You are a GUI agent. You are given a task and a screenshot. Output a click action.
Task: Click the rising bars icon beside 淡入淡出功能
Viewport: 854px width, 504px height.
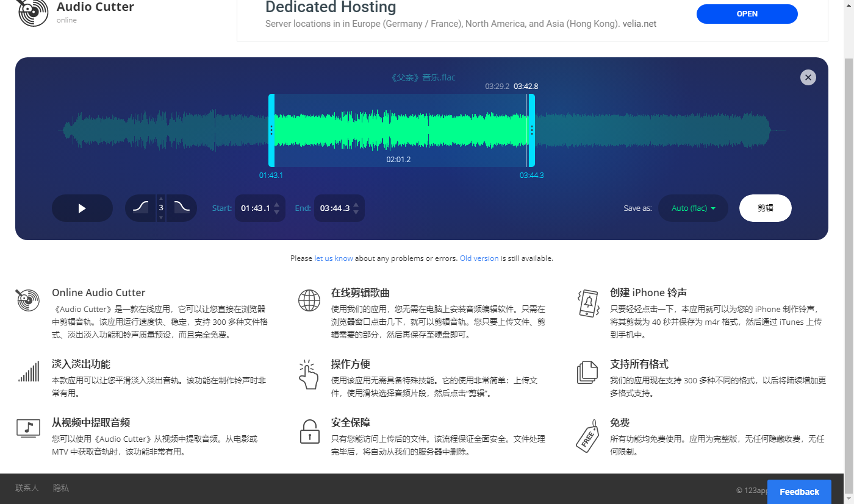29,371
